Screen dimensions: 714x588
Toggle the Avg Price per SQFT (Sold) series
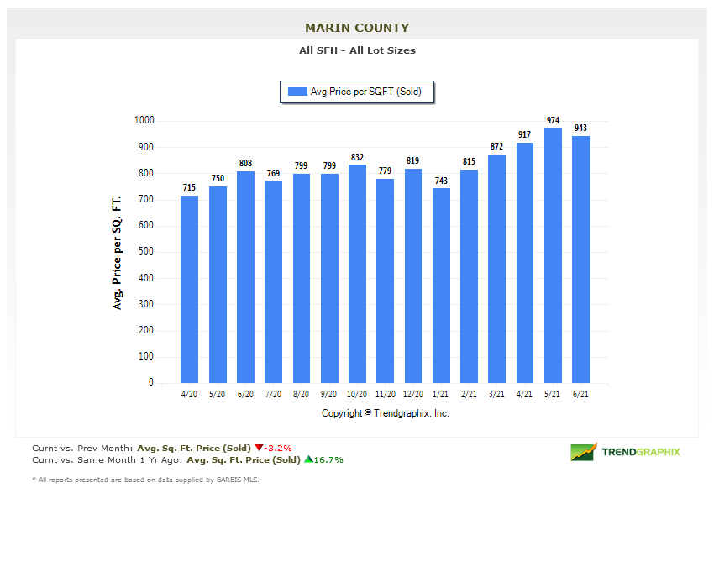[x=357, y=92]
